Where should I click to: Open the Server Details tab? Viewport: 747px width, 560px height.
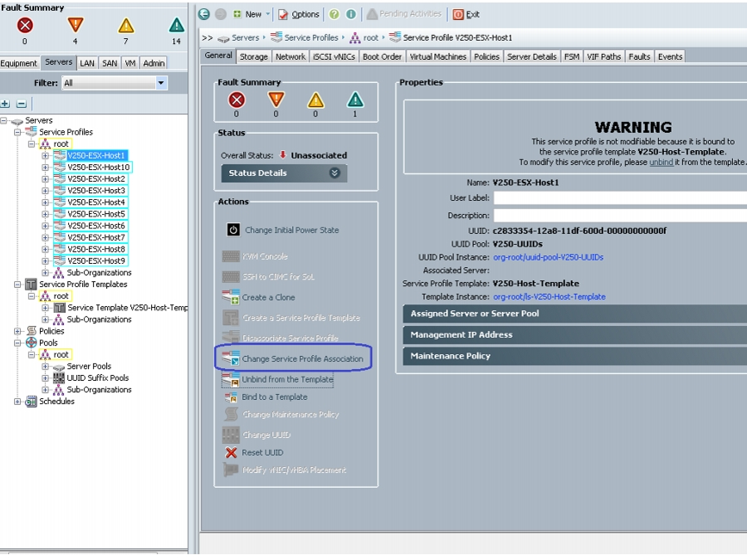[x=532, y=56]
